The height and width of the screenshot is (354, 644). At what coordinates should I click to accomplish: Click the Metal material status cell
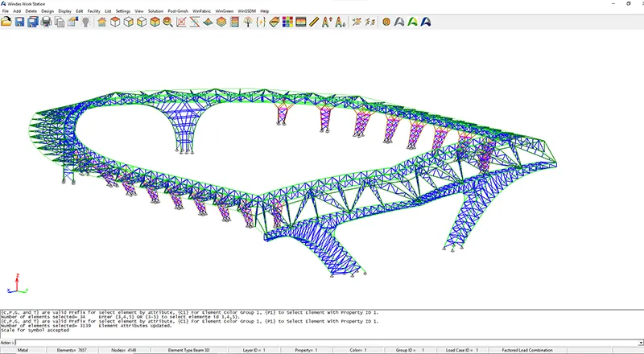coord(22,351)
